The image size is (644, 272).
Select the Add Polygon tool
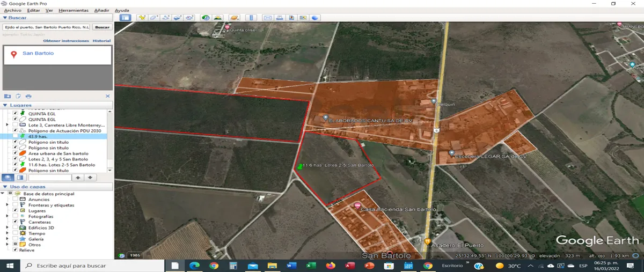pos(153,18)
